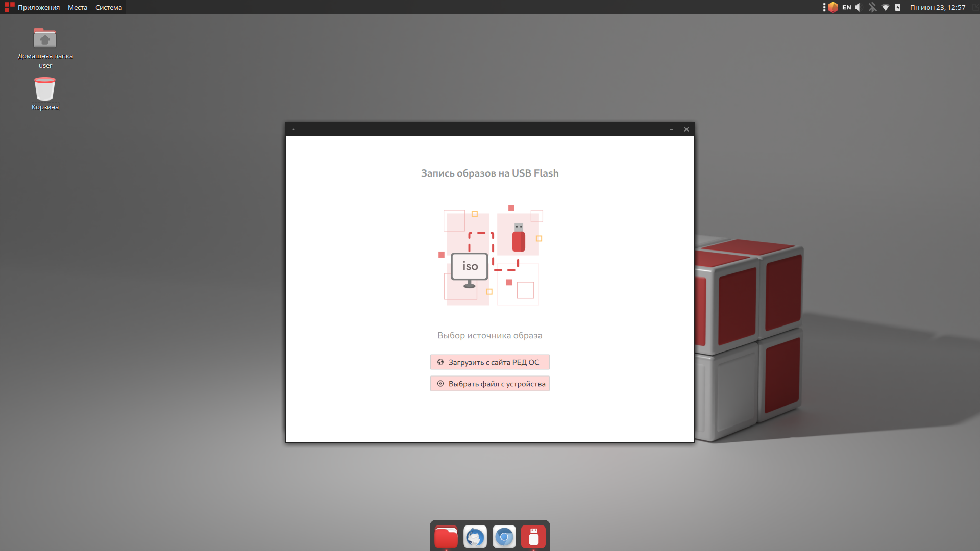
Task: Click the orange hexagon tray icon
Action: pos(833,7)
